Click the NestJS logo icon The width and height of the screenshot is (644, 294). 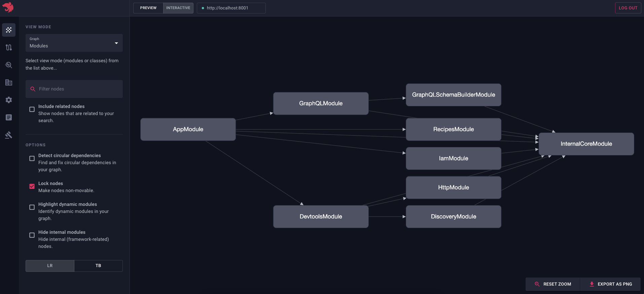tap(8, 7)
